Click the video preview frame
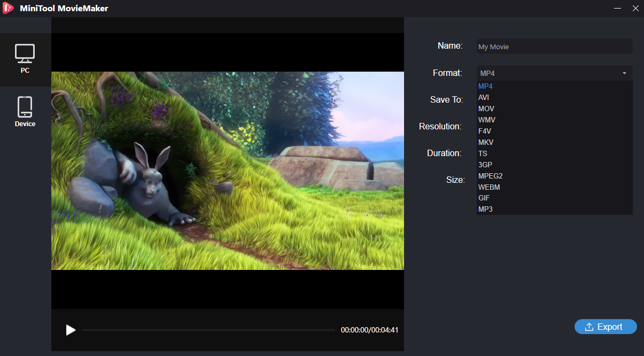Screen dimensions: 644x356 (x=228, y=171)
